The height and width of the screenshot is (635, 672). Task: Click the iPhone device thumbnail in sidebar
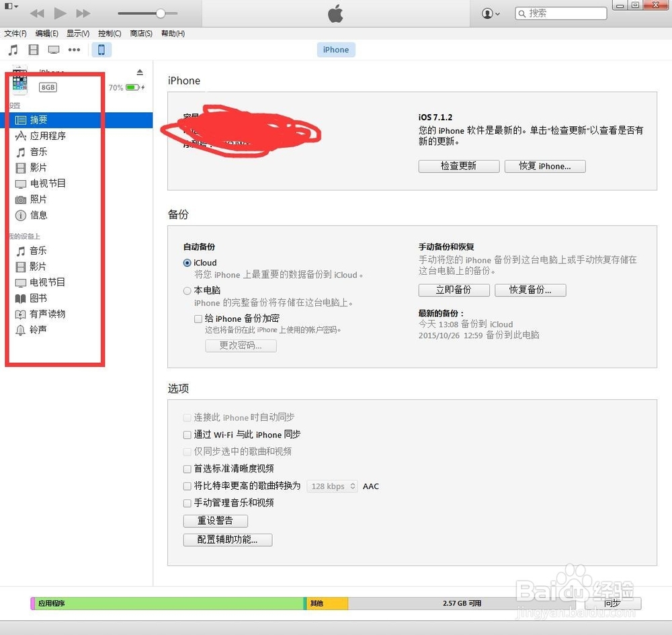[x=19, y=81]
